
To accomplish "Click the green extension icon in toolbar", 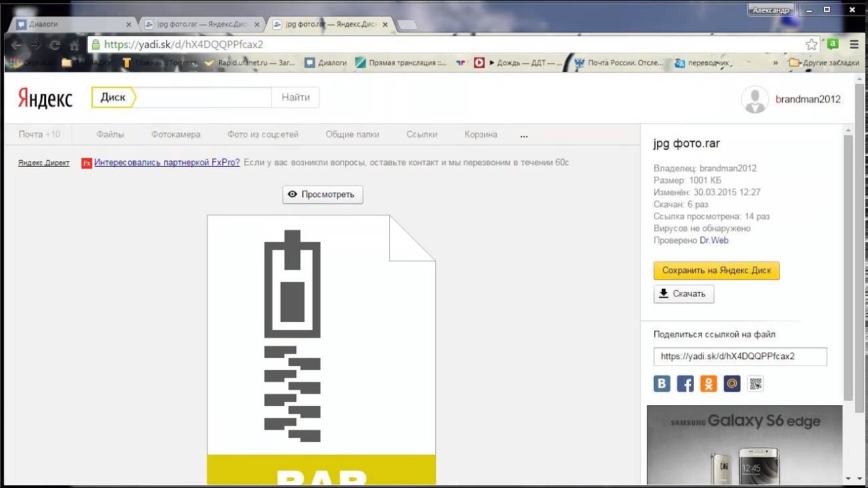I will [x=833, y=45].
